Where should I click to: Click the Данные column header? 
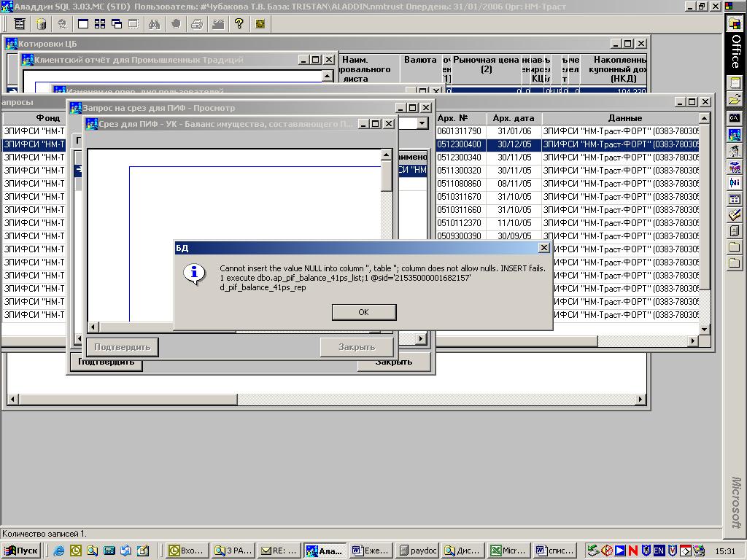(621, 118)
